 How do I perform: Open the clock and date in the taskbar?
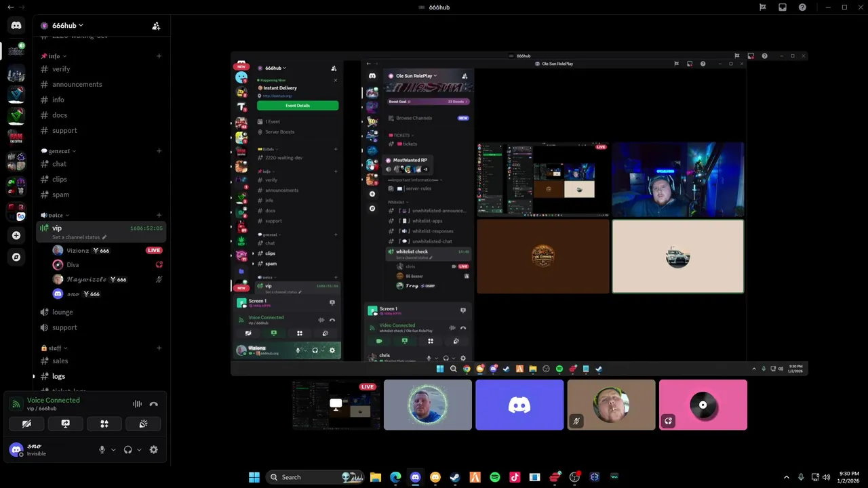(850, 477)
